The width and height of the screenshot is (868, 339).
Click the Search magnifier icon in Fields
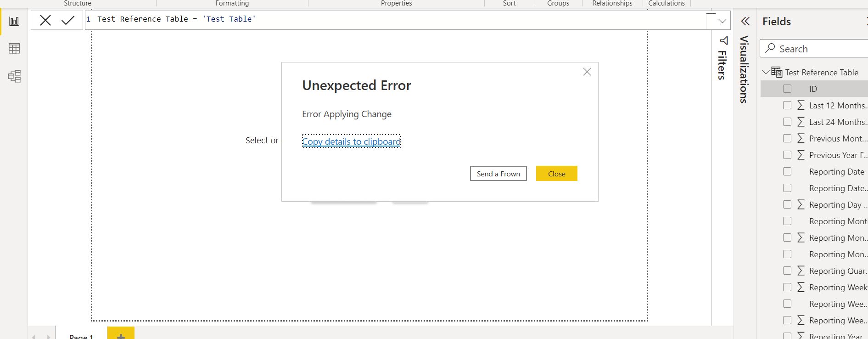770,48
